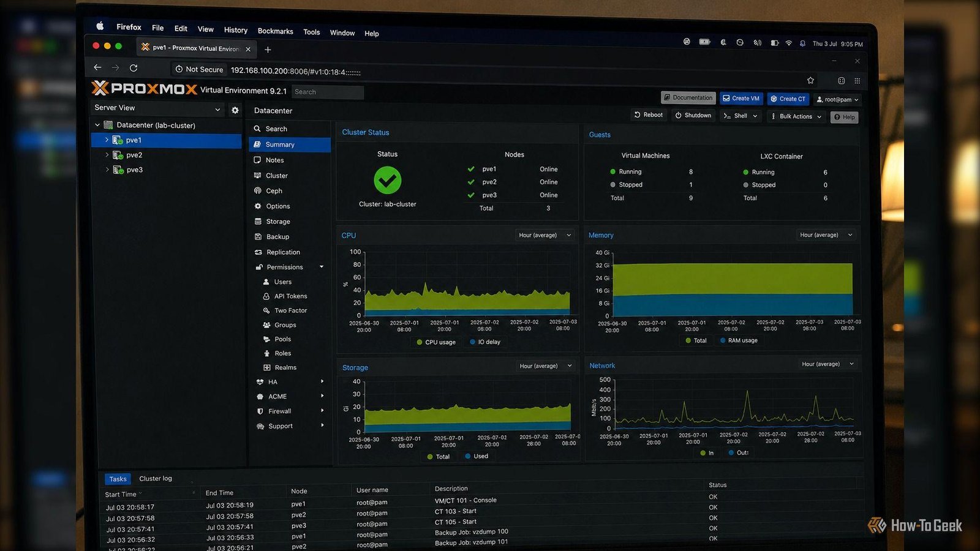Click the Shutdown button
The height and width of the screenshot is (551, 980).
(x=693, y=115)
